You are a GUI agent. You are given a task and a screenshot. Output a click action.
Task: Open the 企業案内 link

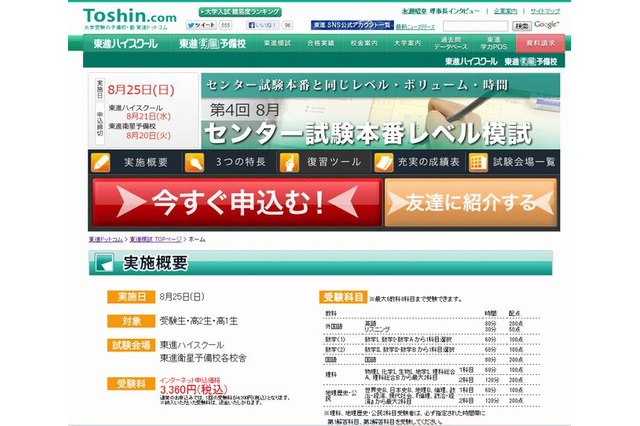[x=505, y=11]
